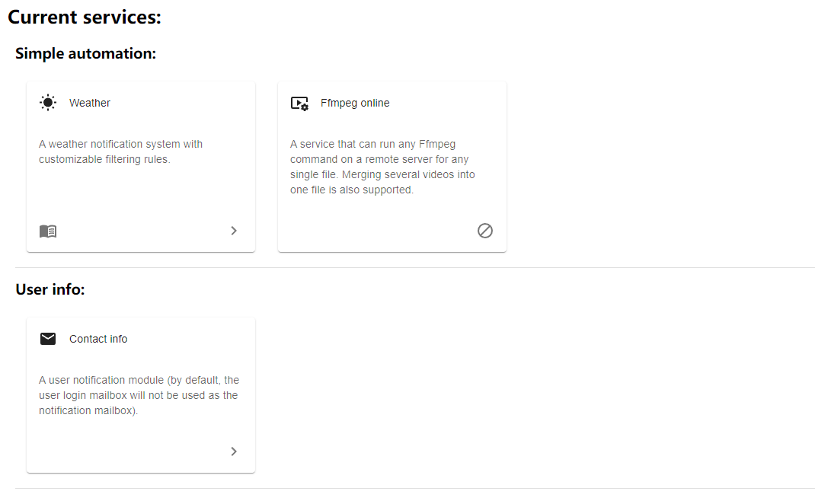Select the Weather card title

(89, 103)
